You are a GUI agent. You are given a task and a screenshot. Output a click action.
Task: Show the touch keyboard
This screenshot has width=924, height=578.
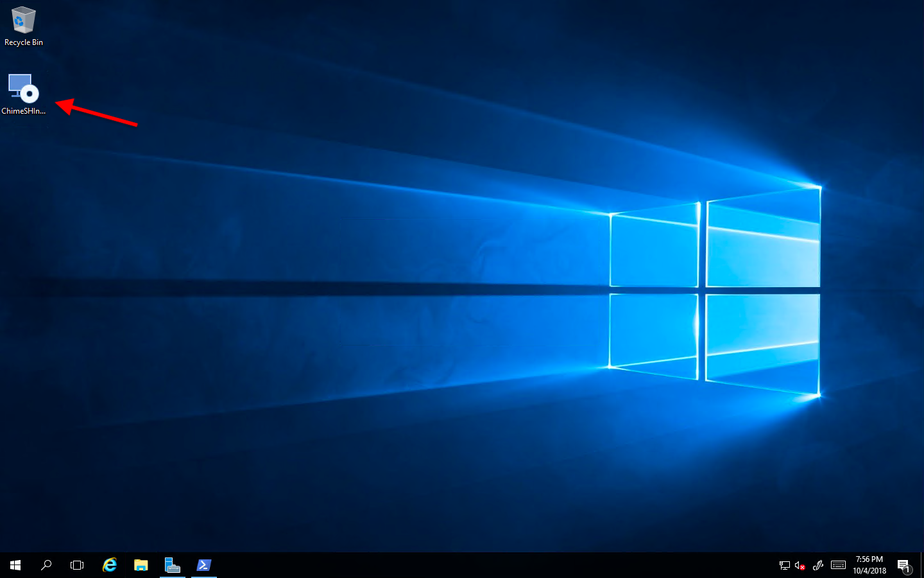[838, 565]
